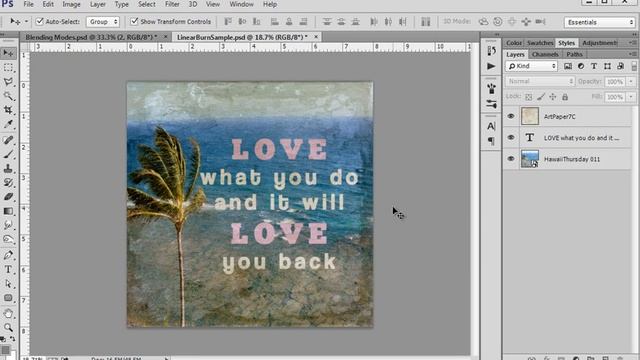The height and width of the screenshot is (360, 640).
Task: Open the History panel icon
Action: [491, 51]
